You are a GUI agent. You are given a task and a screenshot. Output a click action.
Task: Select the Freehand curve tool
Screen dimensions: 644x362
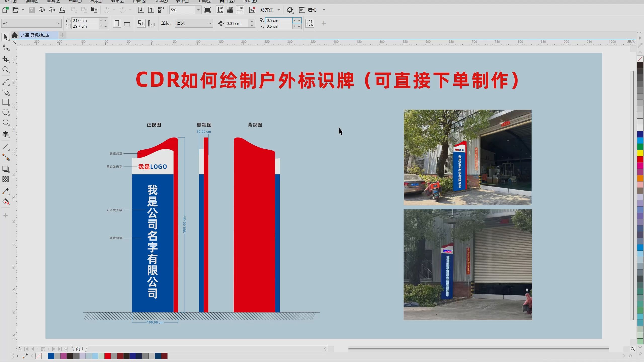point(6,82)
